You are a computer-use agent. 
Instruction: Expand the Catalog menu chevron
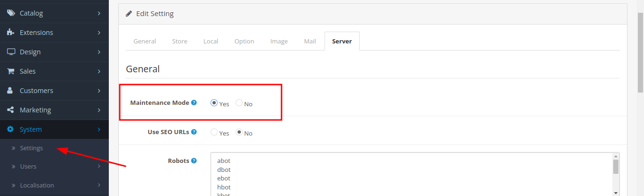[99, 13]
